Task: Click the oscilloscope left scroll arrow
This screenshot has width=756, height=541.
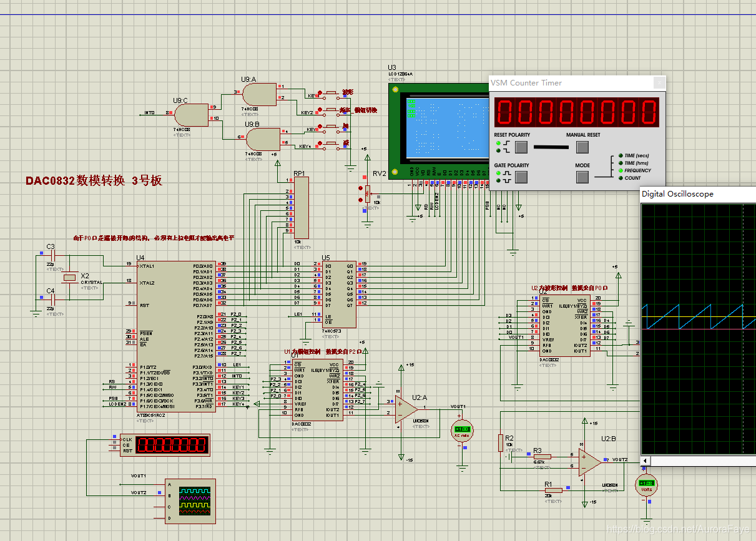Action: click(x=645, y=461)
